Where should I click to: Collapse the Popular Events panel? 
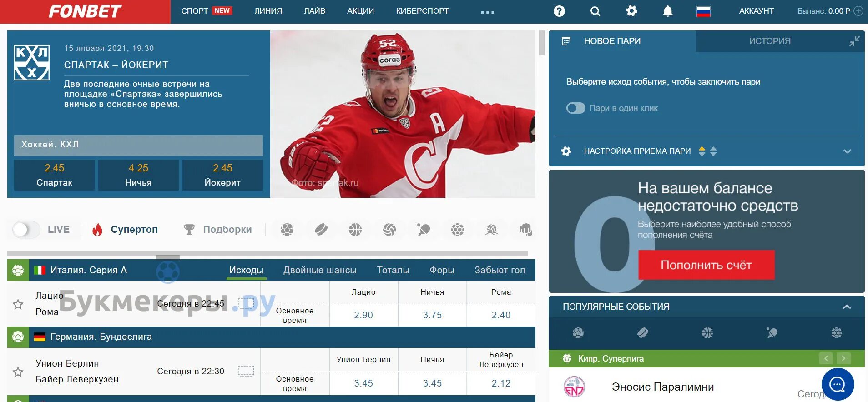click(x=847, y=307)
